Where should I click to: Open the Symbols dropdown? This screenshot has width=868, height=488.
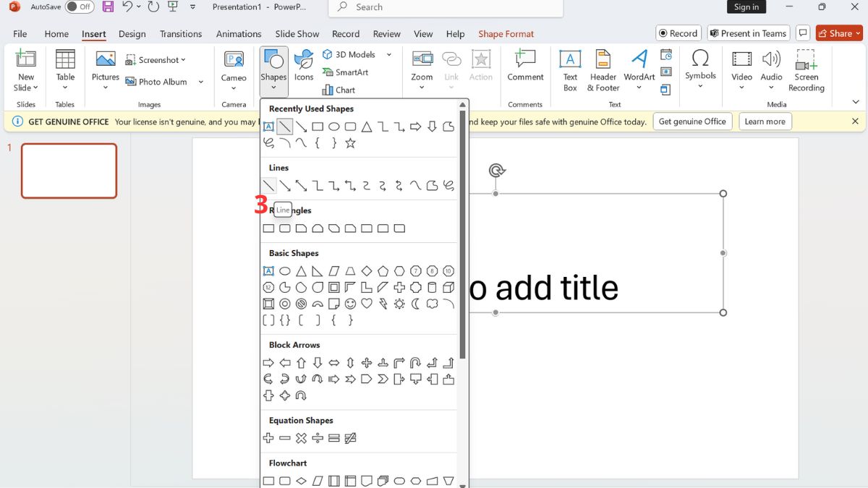(700, 70)
